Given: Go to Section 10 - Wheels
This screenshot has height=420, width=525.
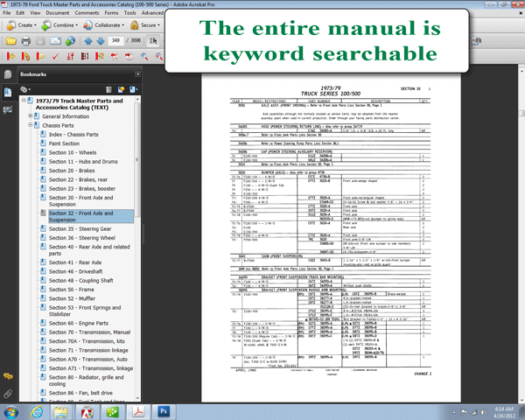Looking at the screenshot, I should click(x=73, y=152).
